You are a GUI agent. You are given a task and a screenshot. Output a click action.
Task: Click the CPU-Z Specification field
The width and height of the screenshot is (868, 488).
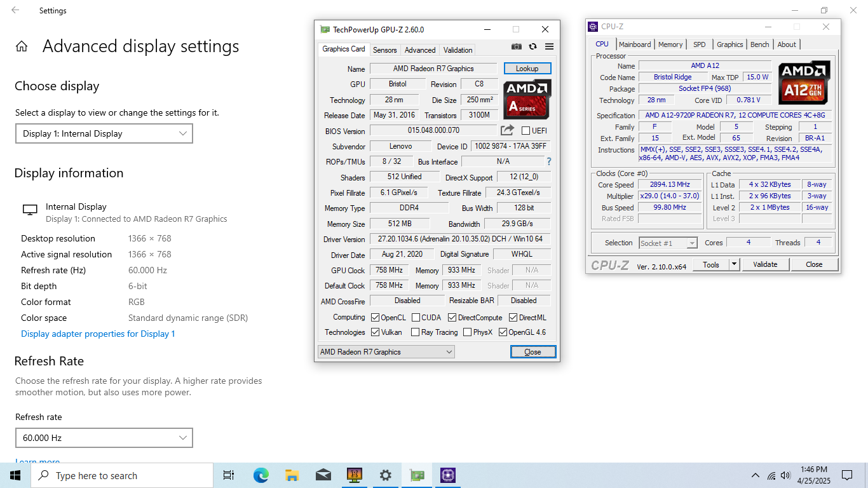point(735,115)
